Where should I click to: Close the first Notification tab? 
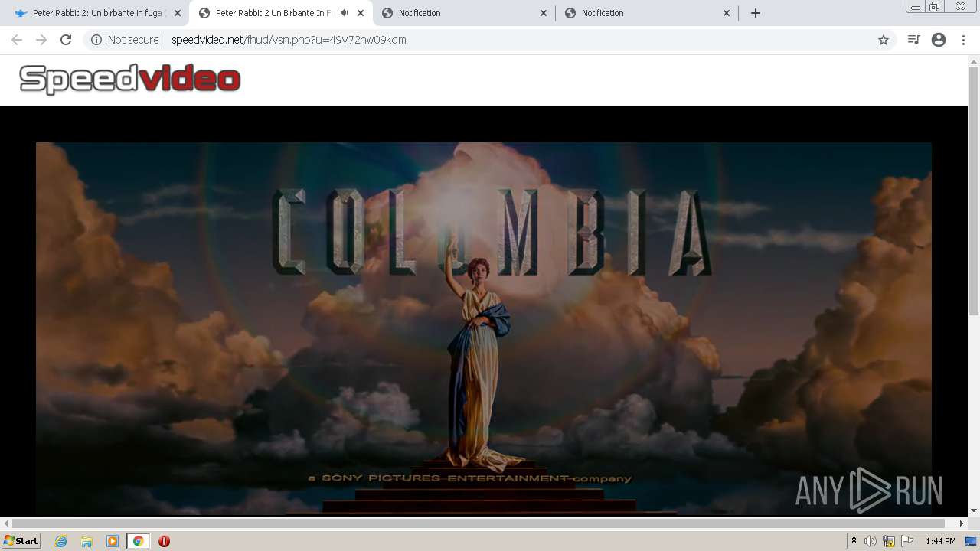[x=544, y=13]
